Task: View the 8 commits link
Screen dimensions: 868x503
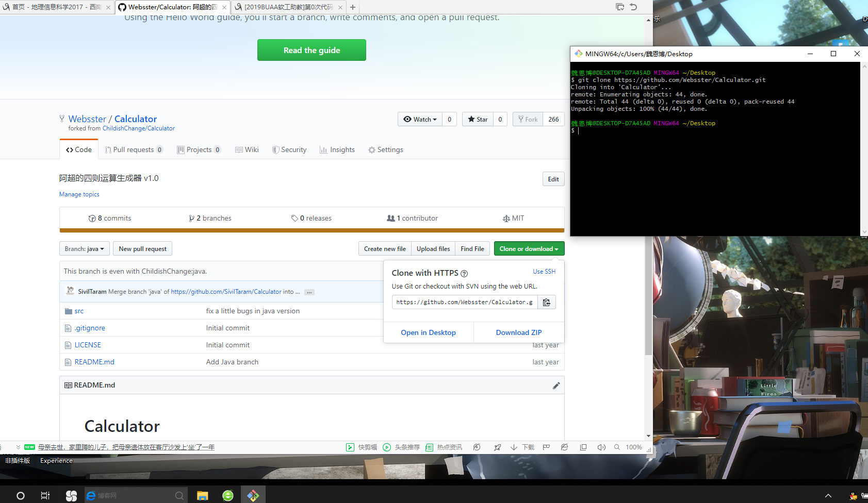Action: pyautogui.click(x=110, y=218)
